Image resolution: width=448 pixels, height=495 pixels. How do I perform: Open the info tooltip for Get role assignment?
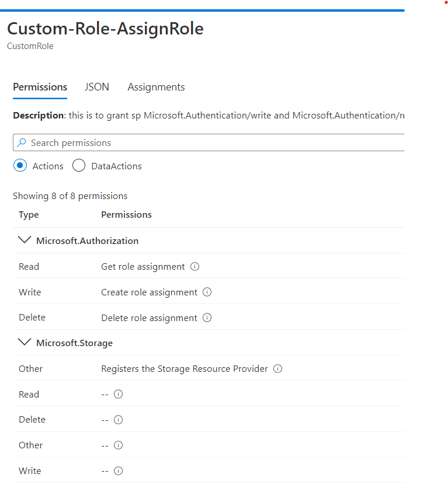pos(195,266)
